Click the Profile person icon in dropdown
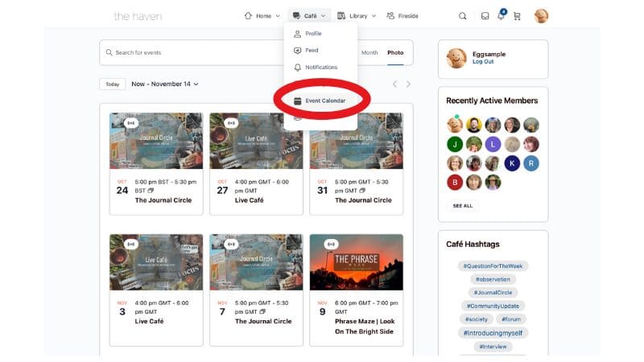644x362 pixels. coord(297,34)
